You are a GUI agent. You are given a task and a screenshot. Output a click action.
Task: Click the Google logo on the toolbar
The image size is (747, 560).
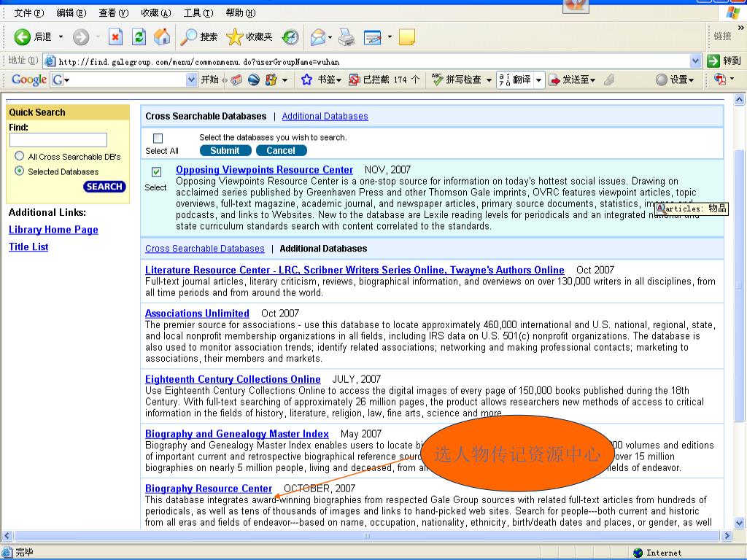pyautogui.click(x=29, y=79)
